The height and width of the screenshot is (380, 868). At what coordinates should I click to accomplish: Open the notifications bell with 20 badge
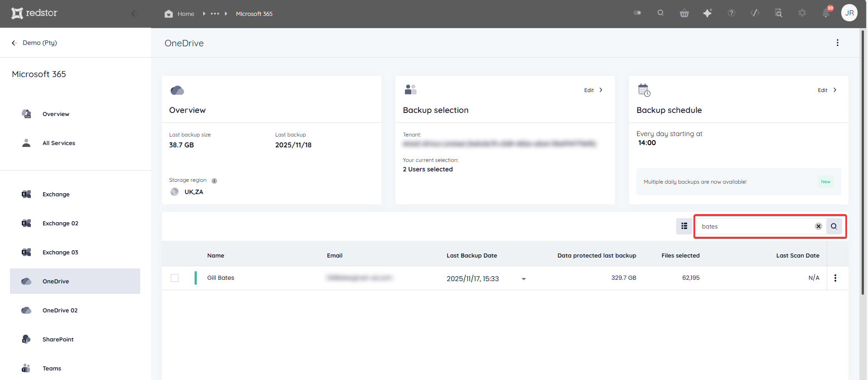(x=827, y=12)
